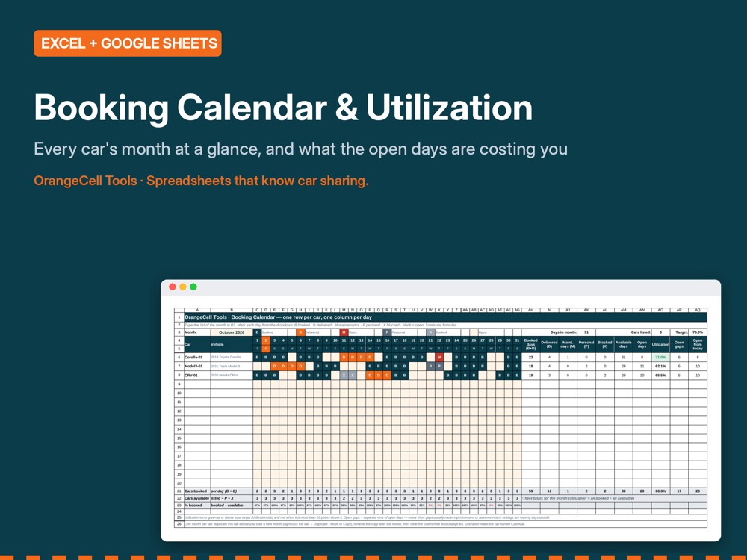Click the % booked row label
The width and height of the screenshot is (747, 560).
[x=197, y=505]
